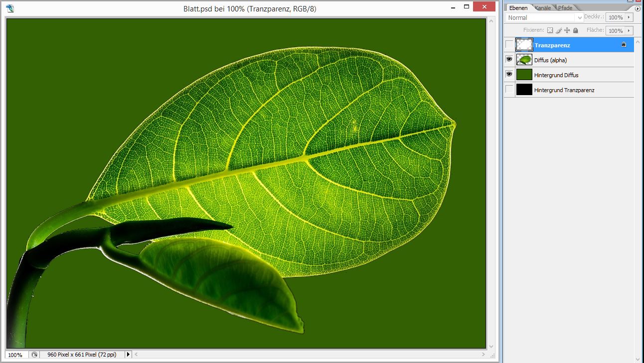The image size is (644, 363).
Task: Click the vertical scrollbar down arrow
Action: pyautogui.click(x=491, y=346)
